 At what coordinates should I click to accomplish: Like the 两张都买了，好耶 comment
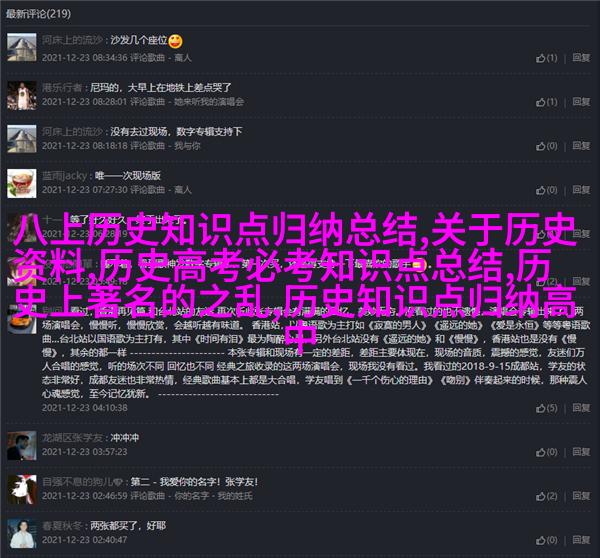546,540
